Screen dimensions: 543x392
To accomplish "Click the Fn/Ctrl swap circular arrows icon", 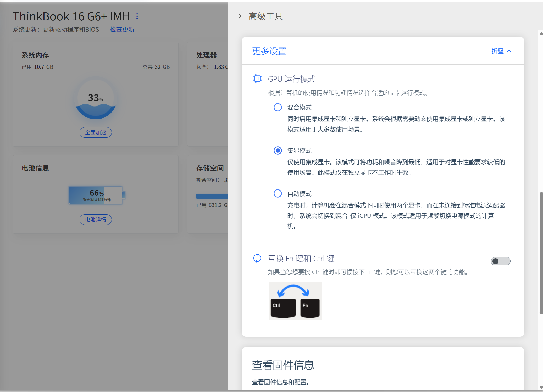I will coord(257,258).
